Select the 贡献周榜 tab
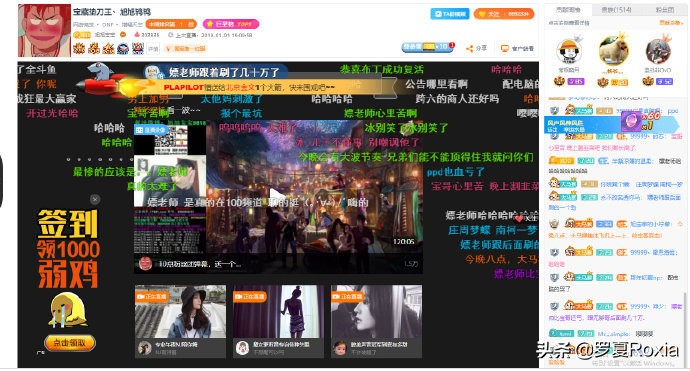The width and height of the screenshot is (690, 371). 568,9
